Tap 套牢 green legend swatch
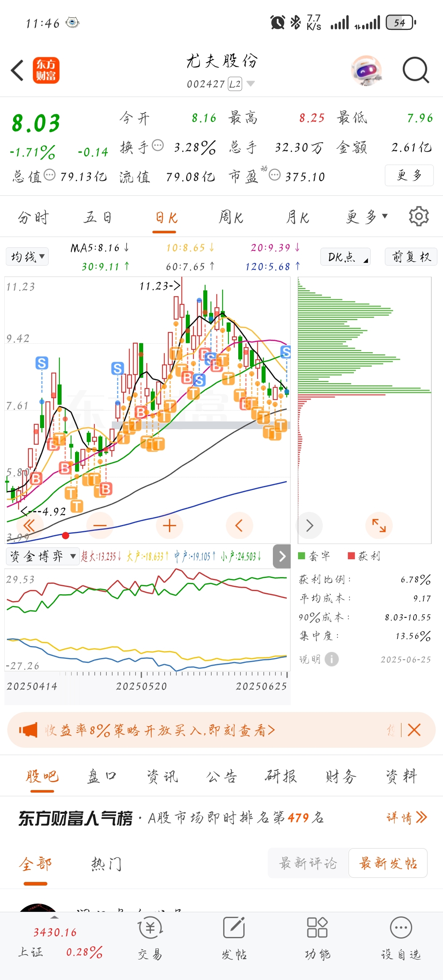The height and width of the screenshot is (980, 443). (302, 556)
